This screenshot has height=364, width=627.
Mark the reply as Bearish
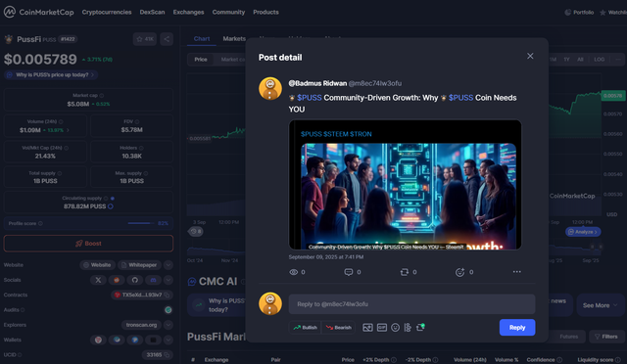point(338,327)
